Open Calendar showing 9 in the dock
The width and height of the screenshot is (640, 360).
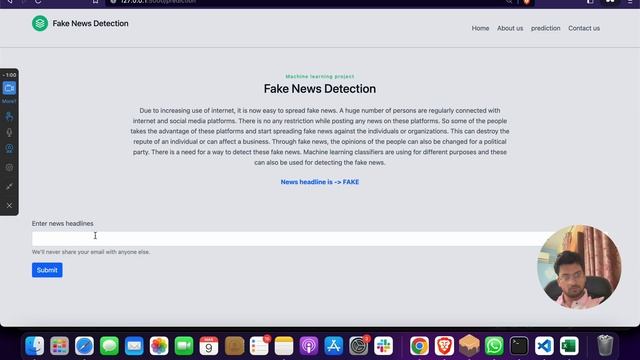209,346
